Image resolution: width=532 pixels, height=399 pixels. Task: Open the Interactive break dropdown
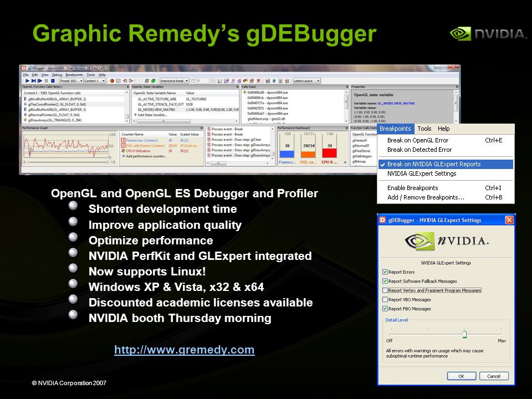coord(174,81)
